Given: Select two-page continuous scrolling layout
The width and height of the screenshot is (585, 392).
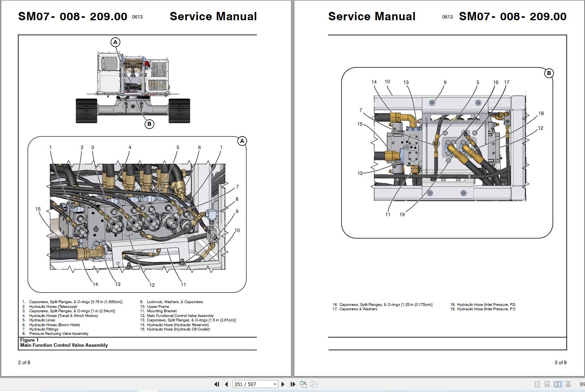Looking at the screenshot, I should pyautogui.click(x=568, y=384).
